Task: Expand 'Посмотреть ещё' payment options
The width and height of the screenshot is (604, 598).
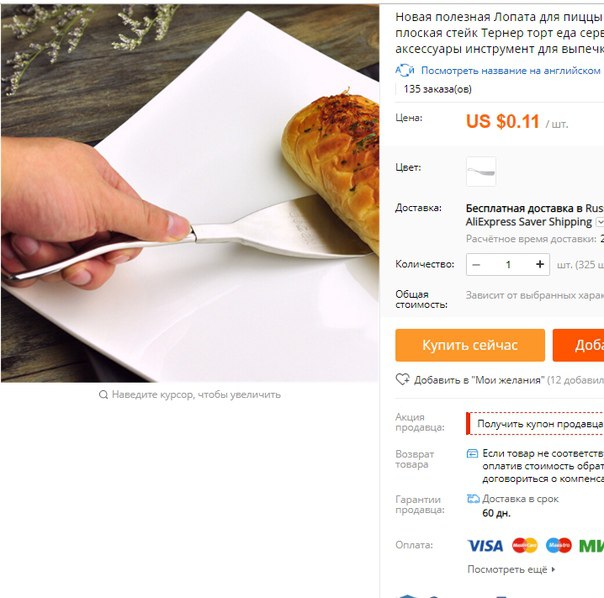Action: tap(511, 569)
